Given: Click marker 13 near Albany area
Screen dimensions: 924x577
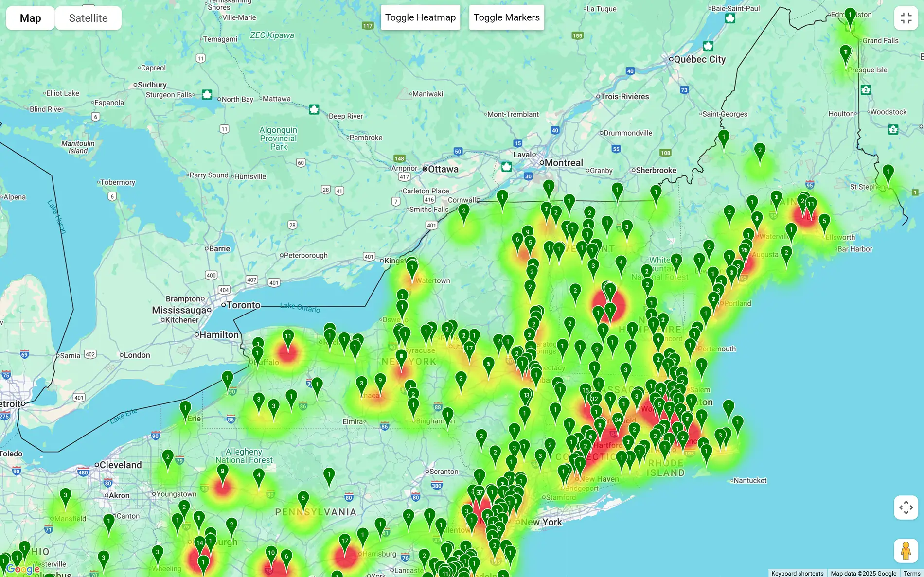Looking at the screenshot, I should [526, 399].
